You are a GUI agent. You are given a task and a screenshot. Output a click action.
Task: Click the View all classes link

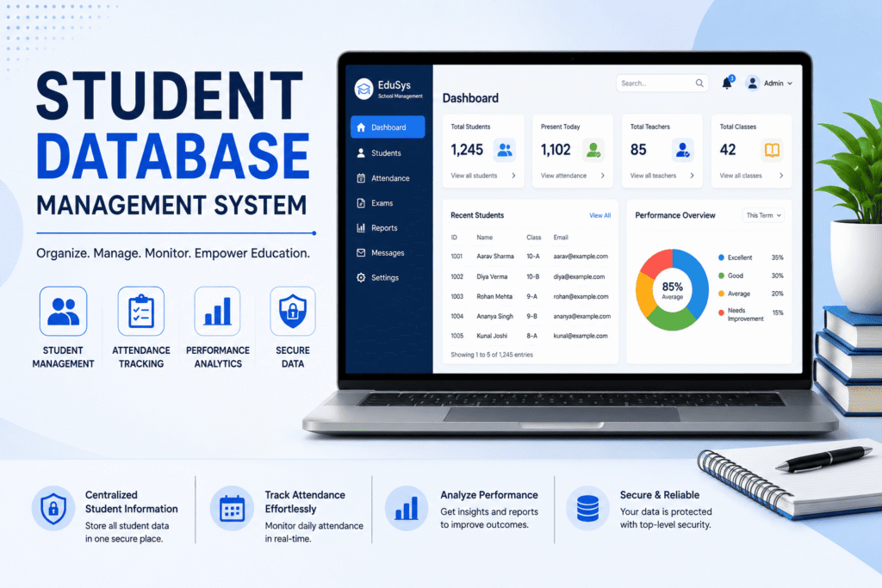coord(741,176)
